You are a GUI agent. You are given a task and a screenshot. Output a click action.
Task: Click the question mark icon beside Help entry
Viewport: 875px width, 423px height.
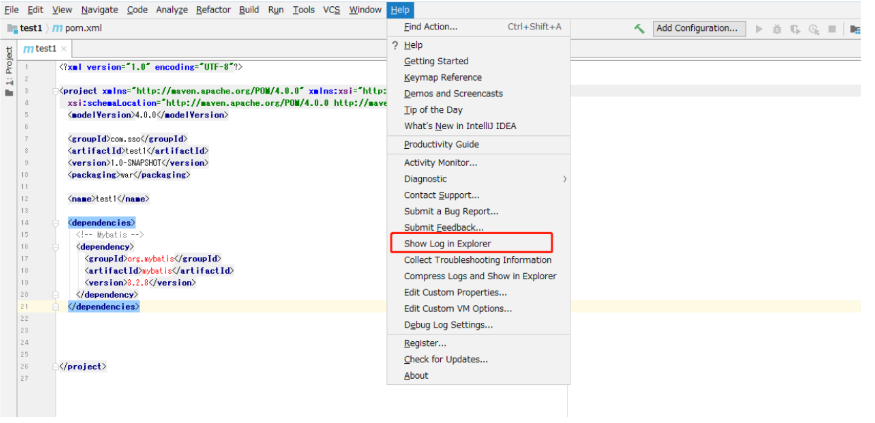pos(395,45)
